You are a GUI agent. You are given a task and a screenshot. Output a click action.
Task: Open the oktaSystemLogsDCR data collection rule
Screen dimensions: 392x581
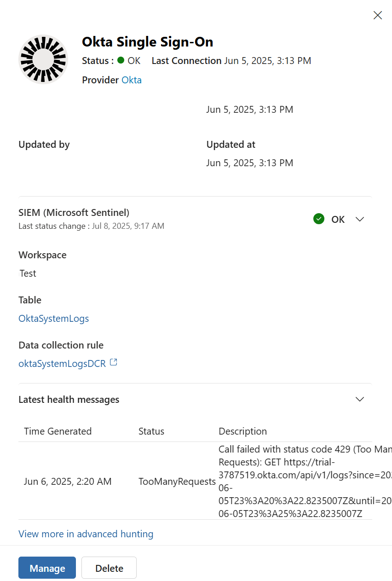[62, 364]
